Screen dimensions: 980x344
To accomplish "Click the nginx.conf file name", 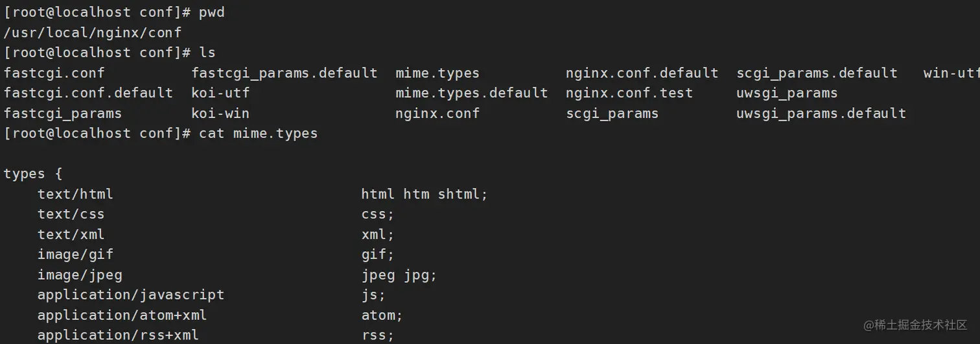I will point(437,114).
